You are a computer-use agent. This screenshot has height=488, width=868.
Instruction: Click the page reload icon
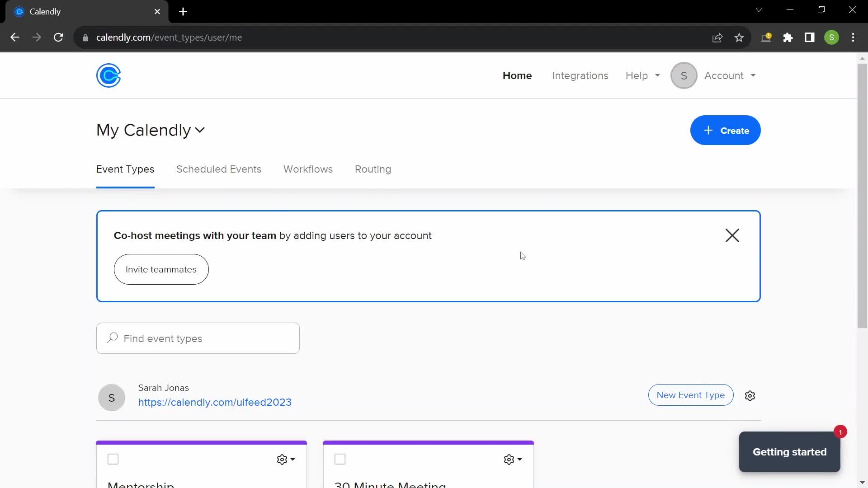(58, 38)
